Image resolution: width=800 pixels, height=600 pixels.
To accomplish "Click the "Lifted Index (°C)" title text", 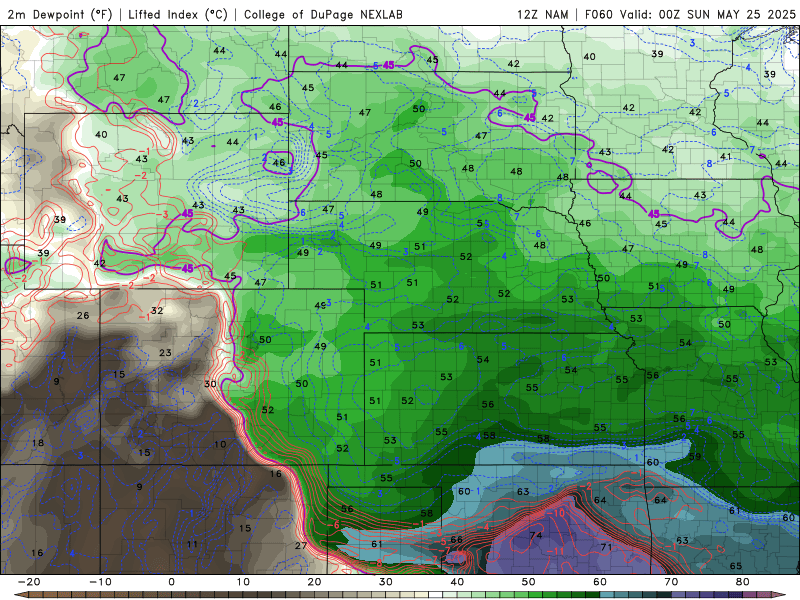I will pyautogui.click(x=178, y=14).
